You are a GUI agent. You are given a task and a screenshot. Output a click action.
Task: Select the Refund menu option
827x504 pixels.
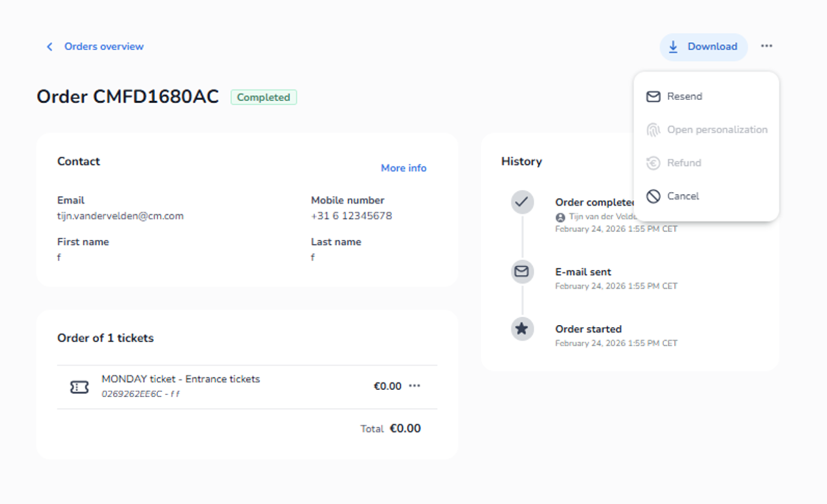pyautogui.click(x=684, y=163)
